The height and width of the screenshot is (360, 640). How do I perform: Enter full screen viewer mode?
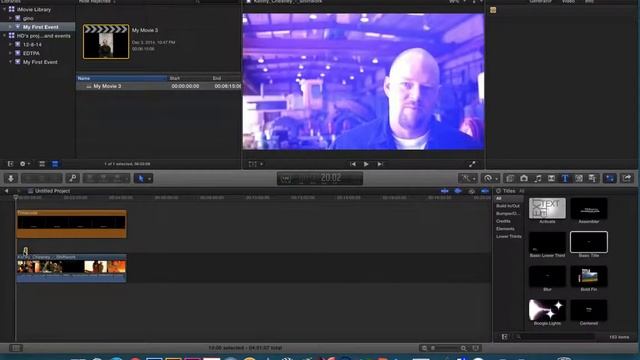[x=472, y=164]
